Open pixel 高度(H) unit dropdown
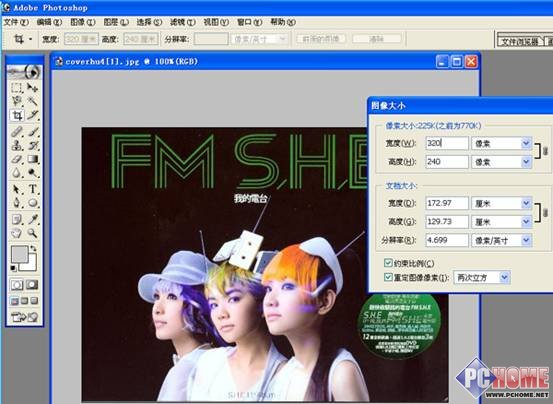 pos(526,162)
